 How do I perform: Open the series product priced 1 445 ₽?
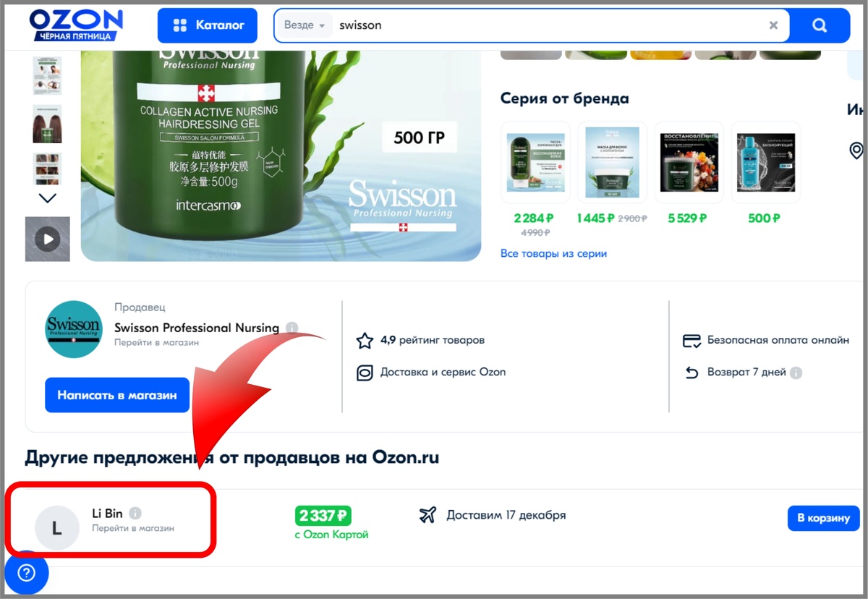pos(612,163)
